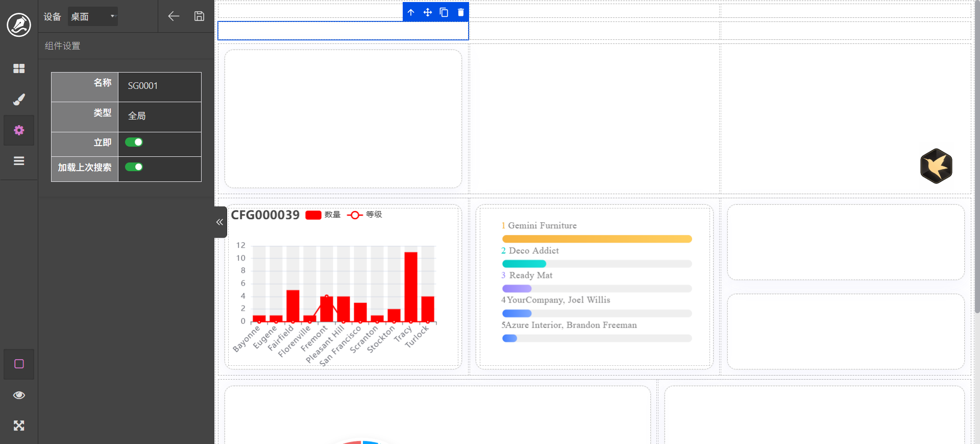Open the 设备 device dropdown
Viewport: 980px width, 444px height.
point(93,16)
